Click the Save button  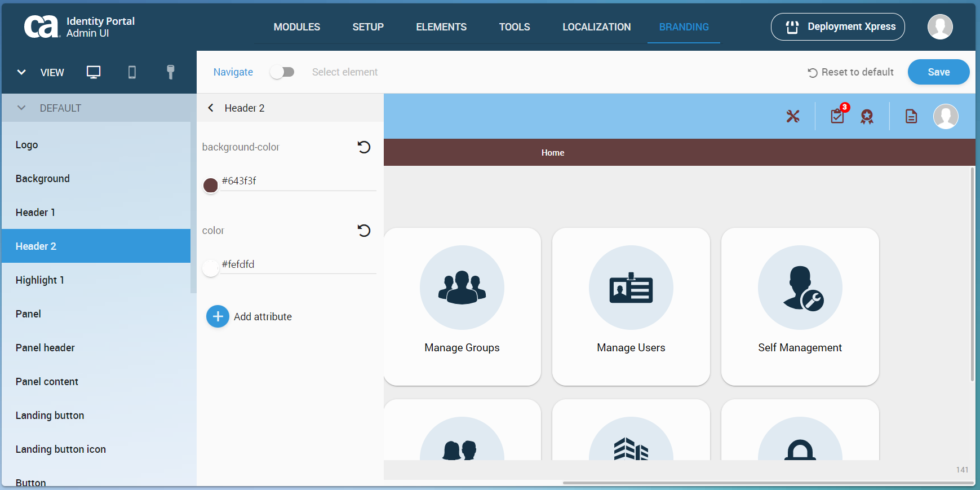coord(939,72)
